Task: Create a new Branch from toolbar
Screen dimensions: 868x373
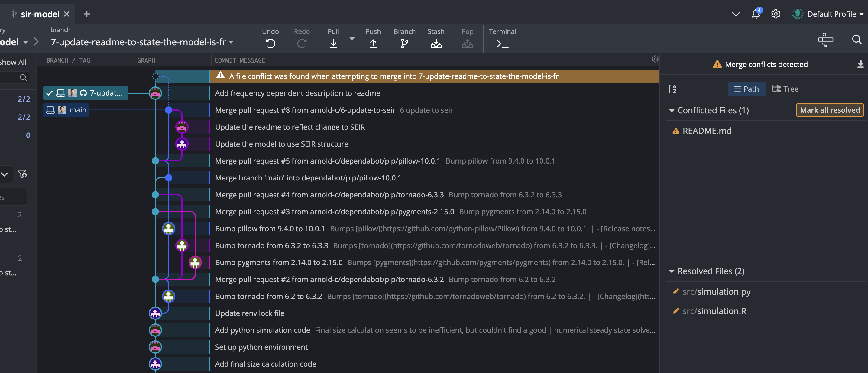Action: click(x=404, y=44)
